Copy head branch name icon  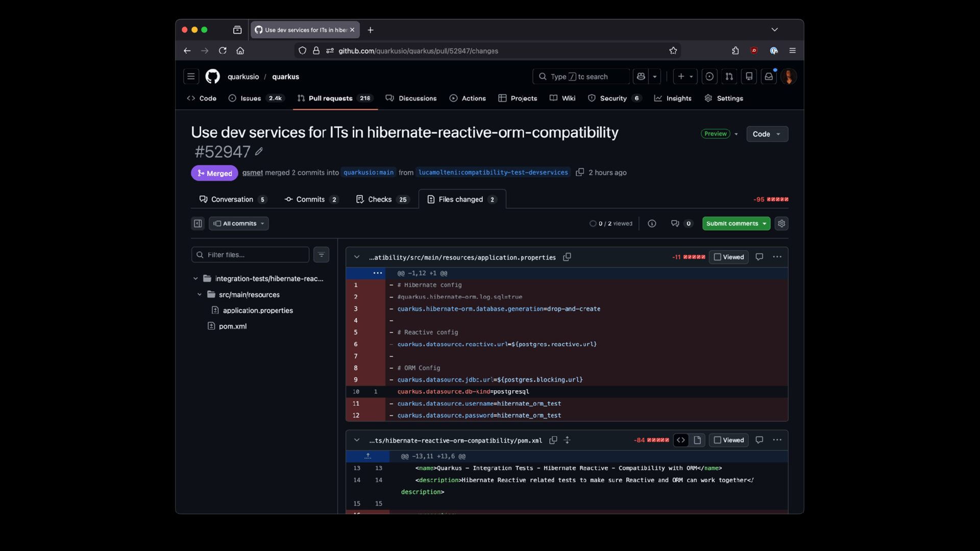[x=580, y=172]
